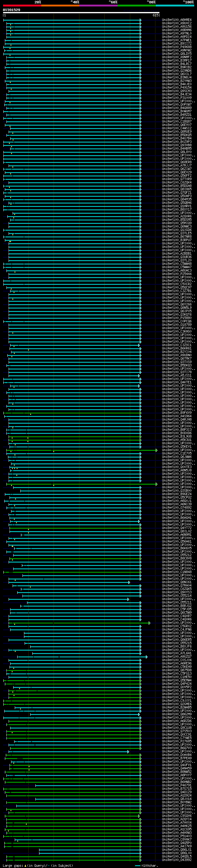
Task: Click the UniRef100_Q3SB00 label
Action: pyautogui.click(x=176, y=491)
